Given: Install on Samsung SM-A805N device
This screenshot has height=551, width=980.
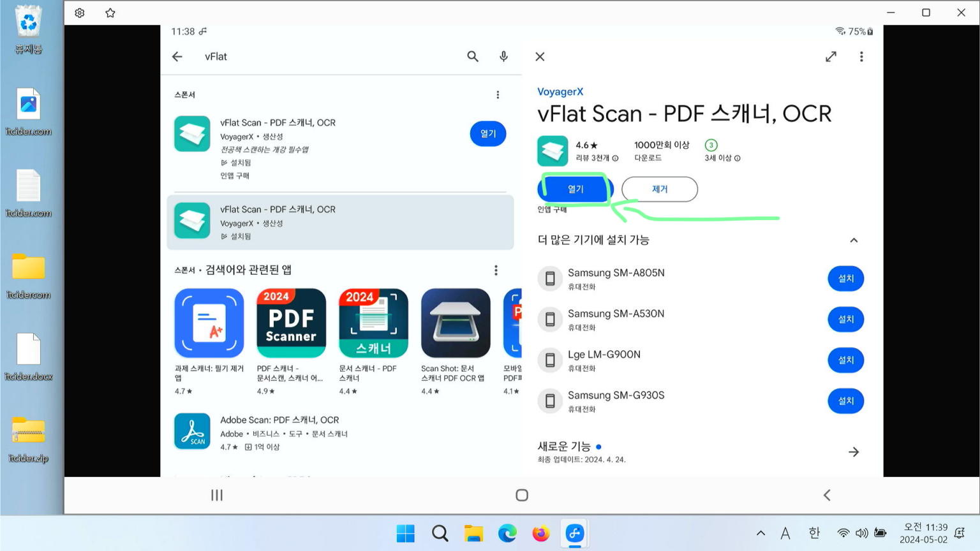Looking at the screenshot, I should [x=845, y=279].
